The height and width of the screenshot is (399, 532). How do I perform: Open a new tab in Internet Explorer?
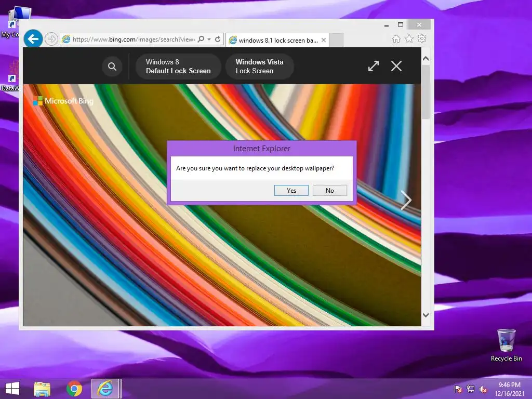point(336,40)
